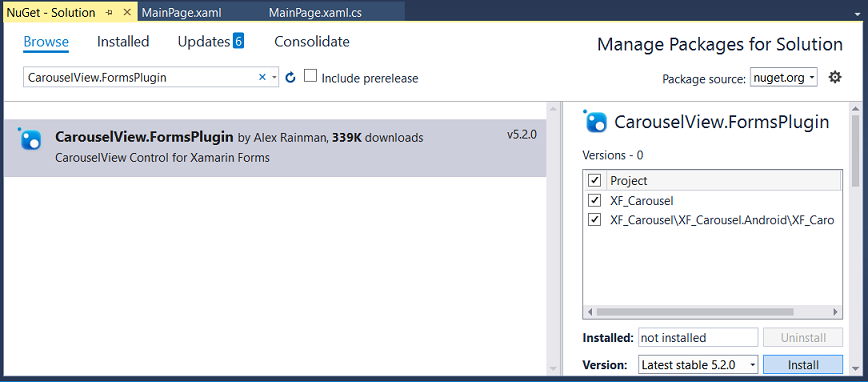This screenshot has height=382, width=868.
Task: Switch to the Installed tab
Action: (x=123, y=42)
